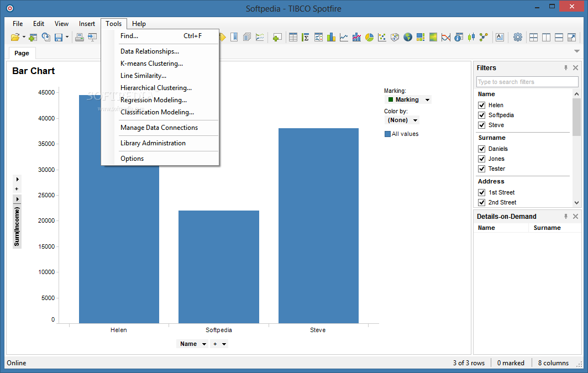Click the Sum(Income) axis label
Screen dimensions: 588x373
17,227
